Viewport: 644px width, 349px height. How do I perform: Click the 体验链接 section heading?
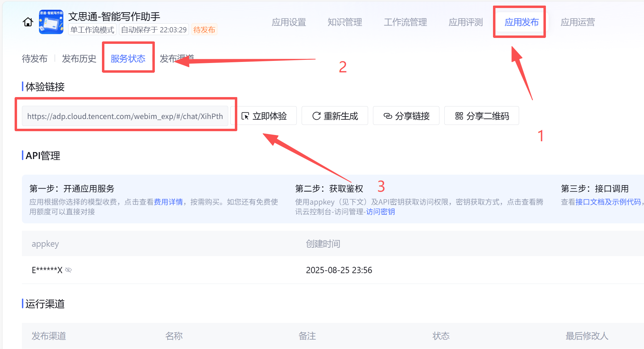click(45, 87)
